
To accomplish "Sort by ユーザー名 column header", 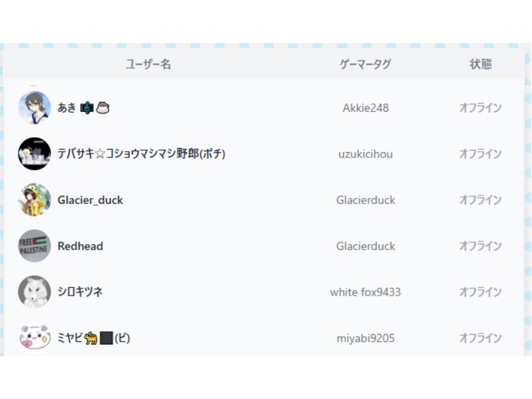I will click(x=148, y=64).
